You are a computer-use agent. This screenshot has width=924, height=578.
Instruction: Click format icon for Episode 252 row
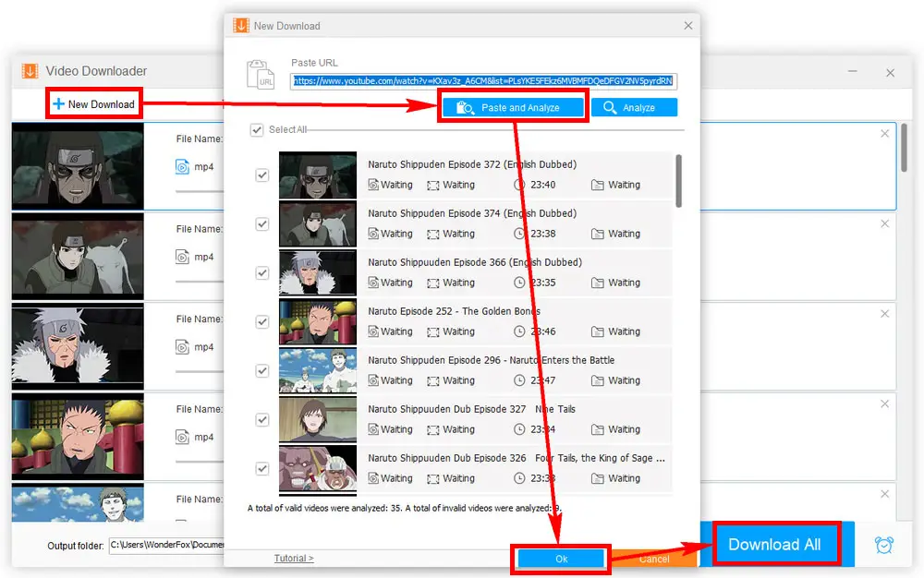[x=373, y=331]
